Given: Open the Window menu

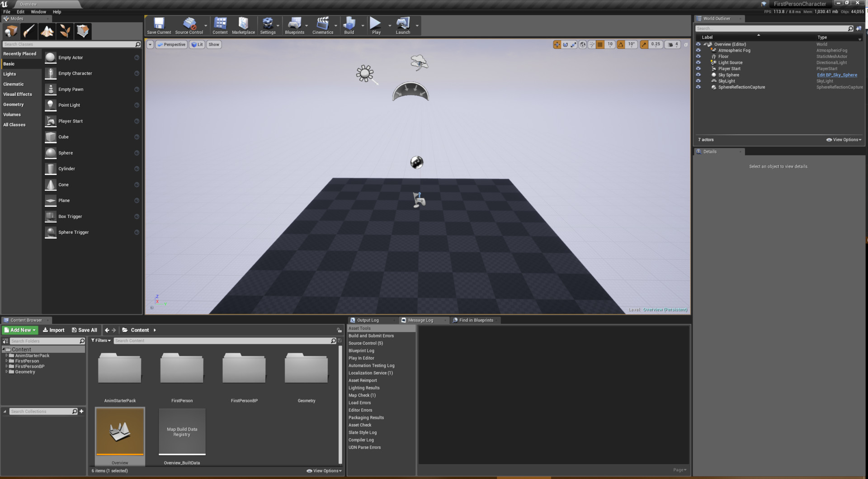Looking at the screenshot, I should click(x=38, y=12).
